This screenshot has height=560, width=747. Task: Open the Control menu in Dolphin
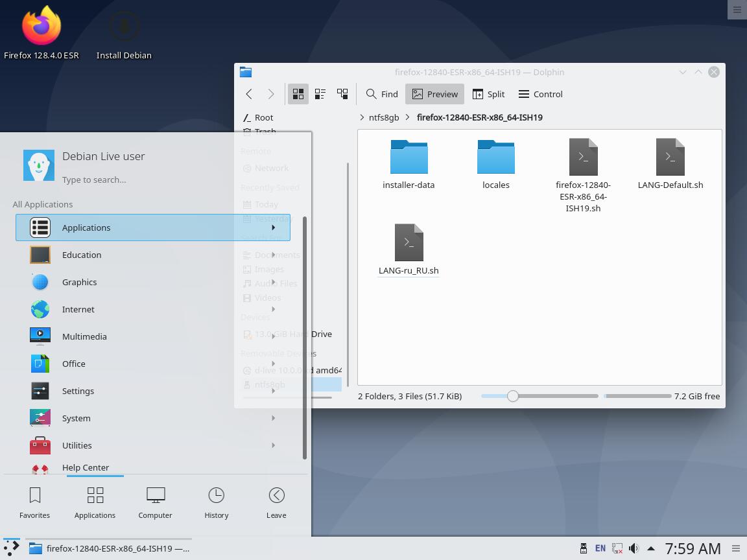pos(540,94)
